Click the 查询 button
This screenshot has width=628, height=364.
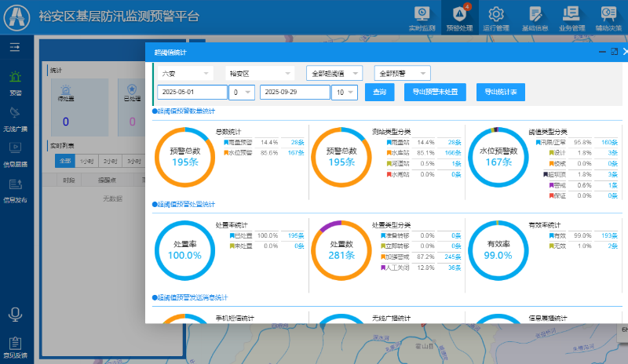click(379, 93)
